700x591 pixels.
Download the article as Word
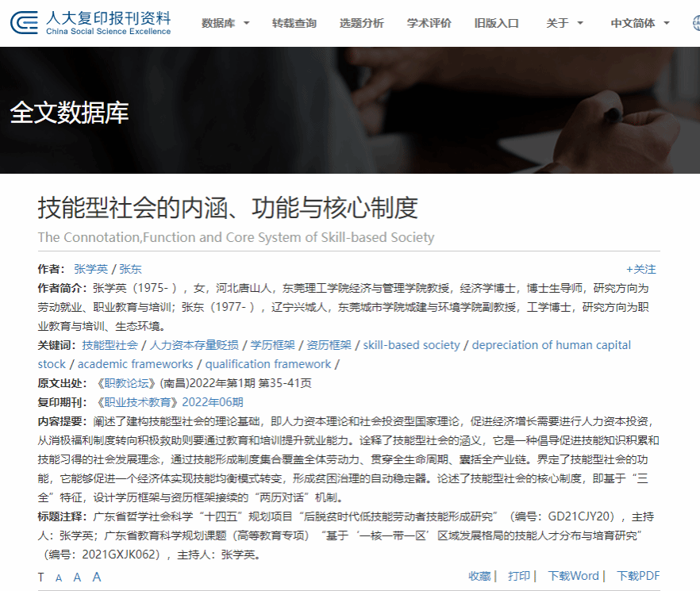573,576
